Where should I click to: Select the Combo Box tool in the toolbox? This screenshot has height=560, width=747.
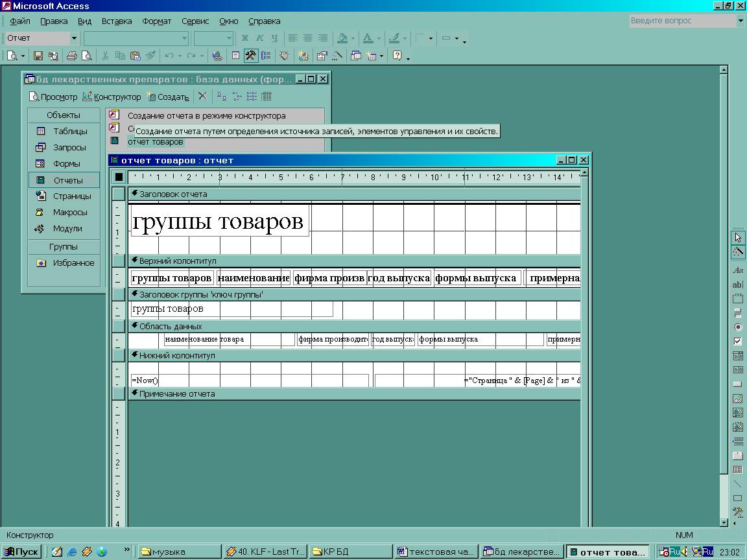[737, 356]
